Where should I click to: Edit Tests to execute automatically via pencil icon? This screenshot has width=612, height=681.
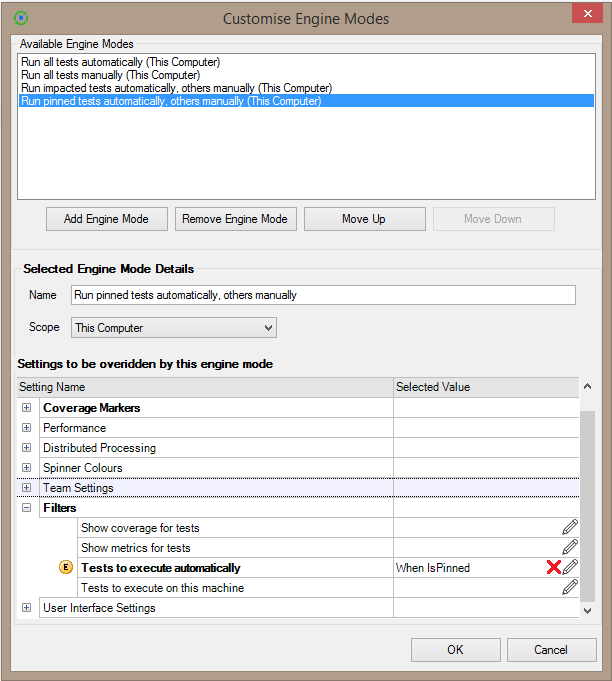tap(570, 568)
